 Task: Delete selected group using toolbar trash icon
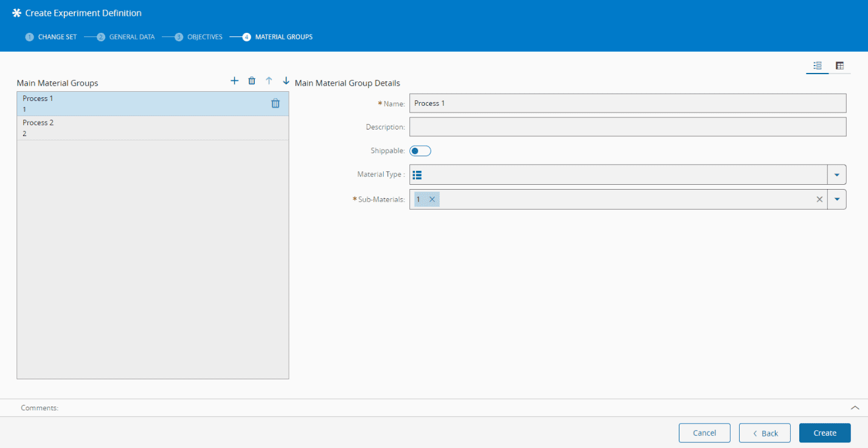(x=252, y=80)
